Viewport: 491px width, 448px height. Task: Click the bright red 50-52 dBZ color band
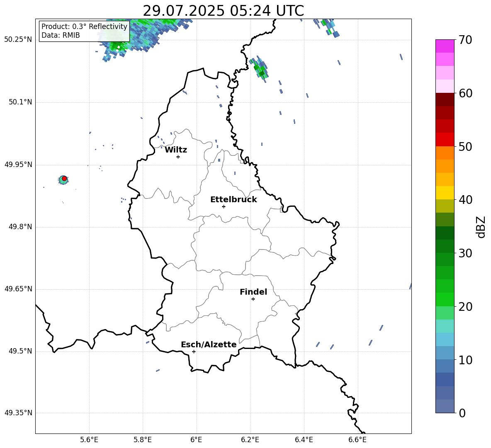click(445, 140)
